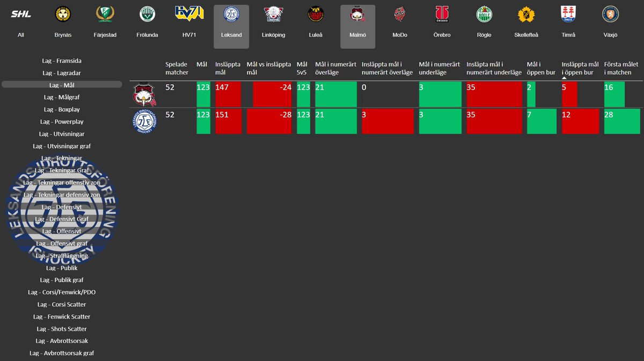The height and width of the screenshot is (361, 644).
Task: Open the Lag - Lagradar page
Action: coord(62,73)
